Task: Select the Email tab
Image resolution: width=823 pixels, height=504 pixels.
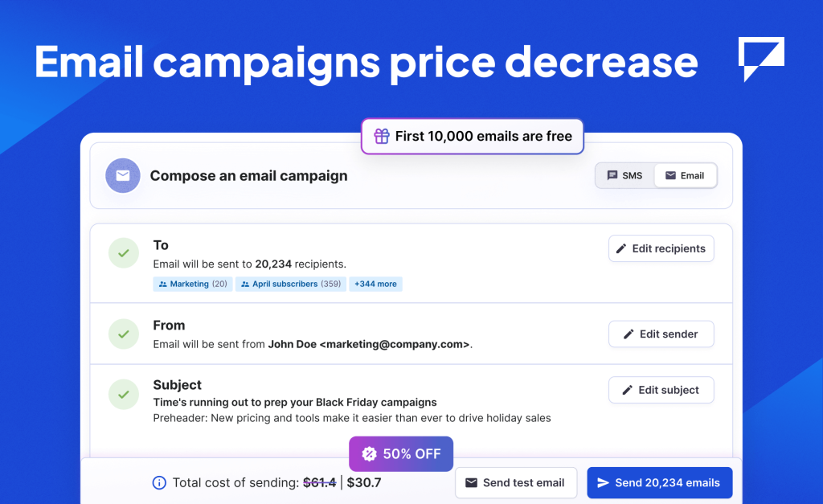Action: click(x=685, y=175)
